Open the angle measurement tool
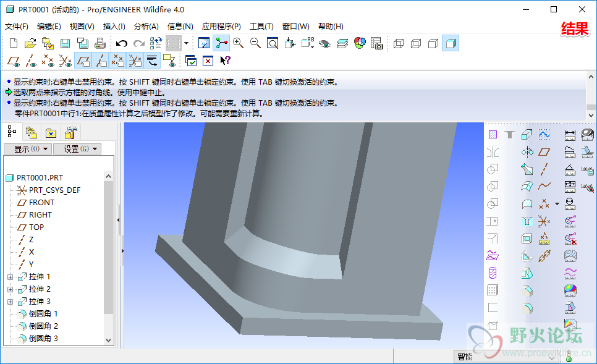 pos(570,169)
